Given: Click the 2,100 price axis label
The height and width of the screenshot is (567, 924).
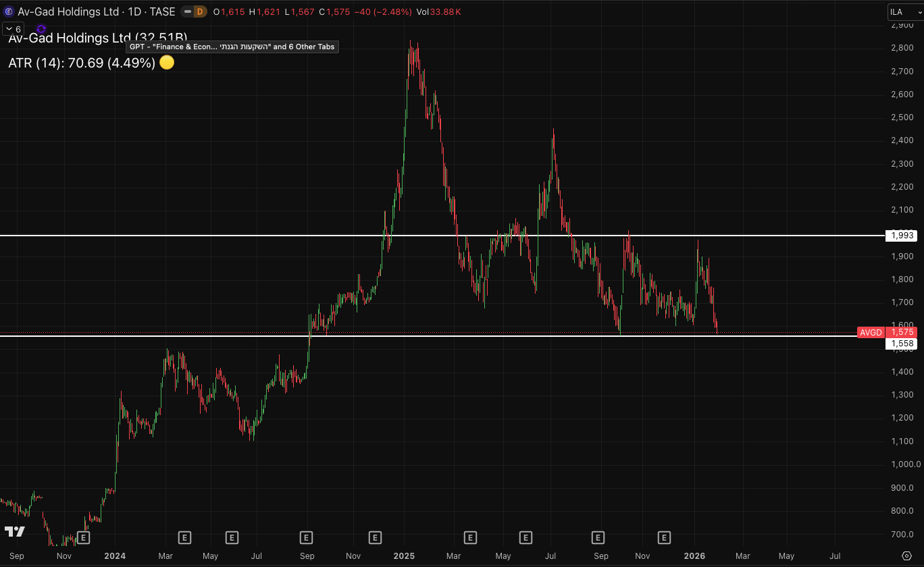Looking at the screenshot, I should [903, 210].
